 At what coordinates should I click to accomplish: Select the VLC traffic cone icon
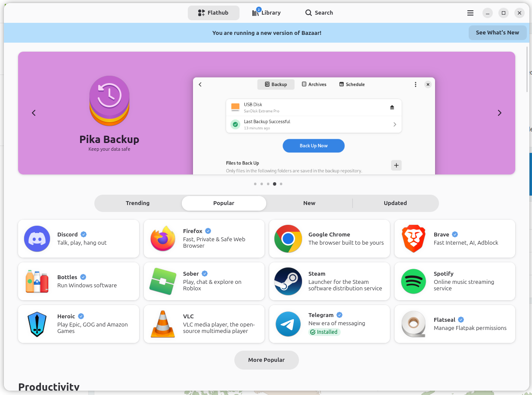(x=163, y=324)
